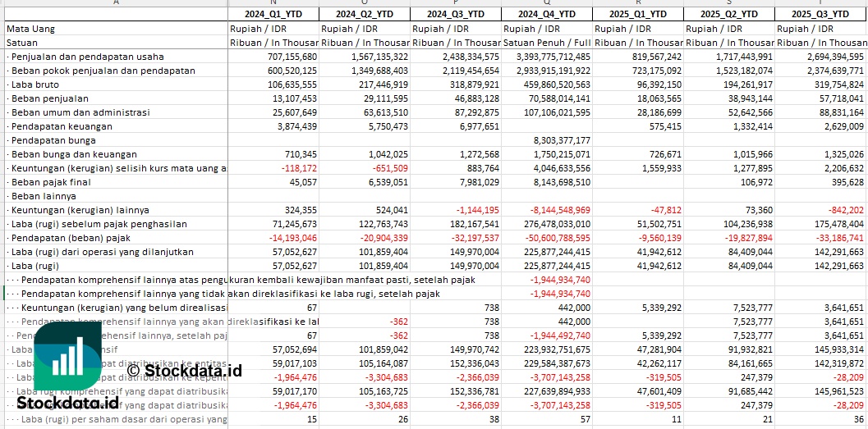Select Keuntungan (kerugian) lainnya row label

click(x=80, y=210)
